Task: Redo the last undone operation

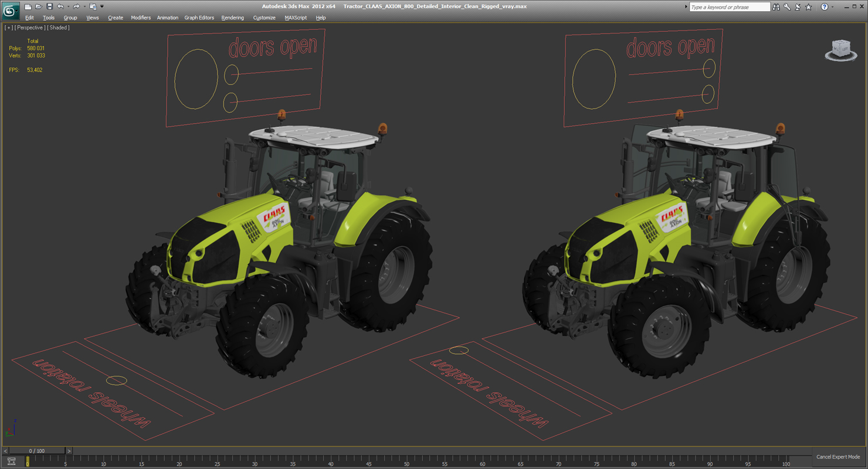Action: pos(76,6)
